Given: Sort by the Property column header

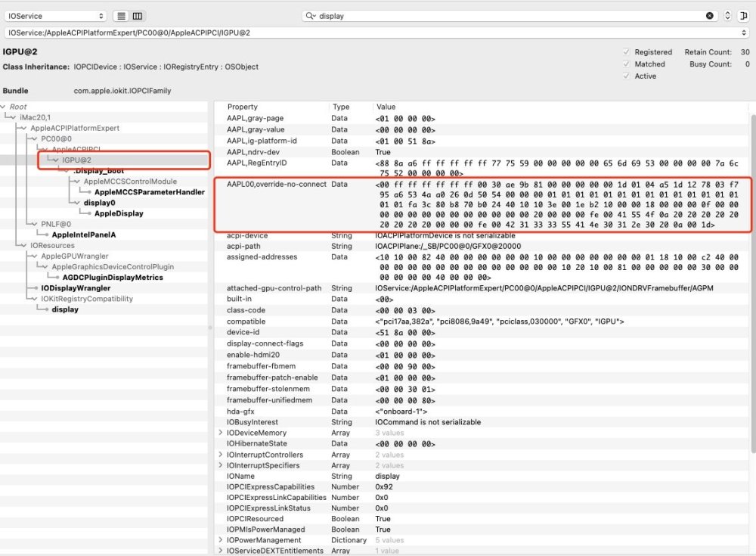Looking at the screenshot, I should 243,107.
